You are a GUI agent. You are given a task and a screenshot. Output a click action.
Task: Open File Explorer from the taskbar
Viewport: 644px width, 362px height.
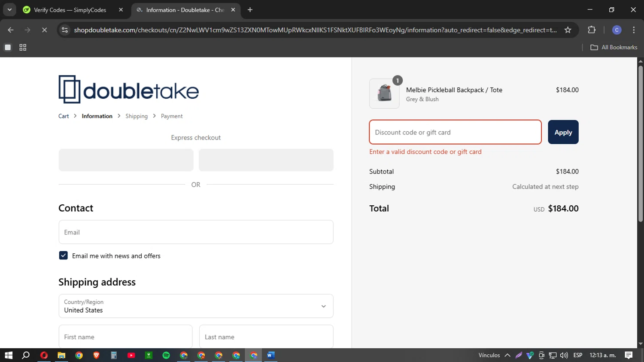point(61,355)
